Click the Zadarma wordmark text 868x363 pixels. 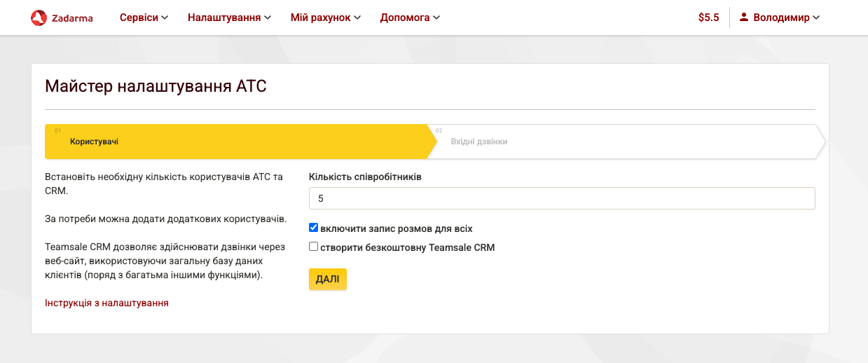[72, 18]
